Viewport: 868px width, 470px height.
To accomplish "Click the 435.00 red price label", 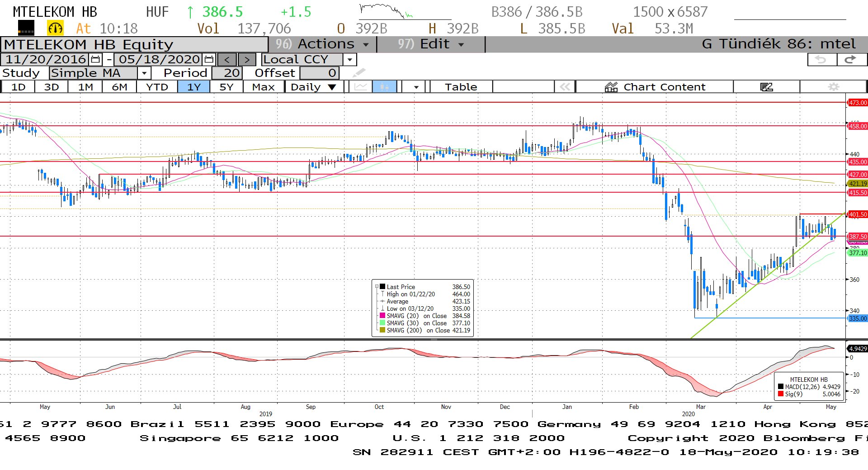I will click(858, 162).
